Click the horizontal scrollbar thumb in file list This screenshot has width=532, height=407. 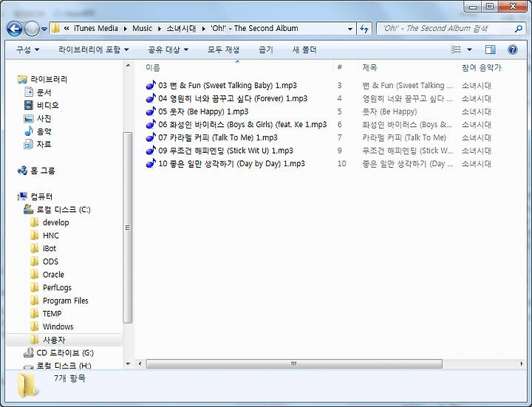tap(294, 363)
